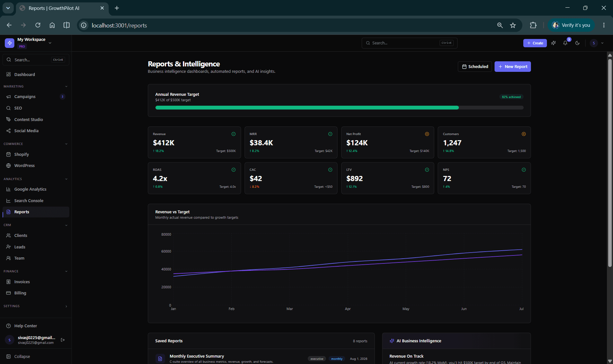The height and width of the screenshot is (364, 613).
Task: Open the Chrome three-dot menu
Action: 603,25
